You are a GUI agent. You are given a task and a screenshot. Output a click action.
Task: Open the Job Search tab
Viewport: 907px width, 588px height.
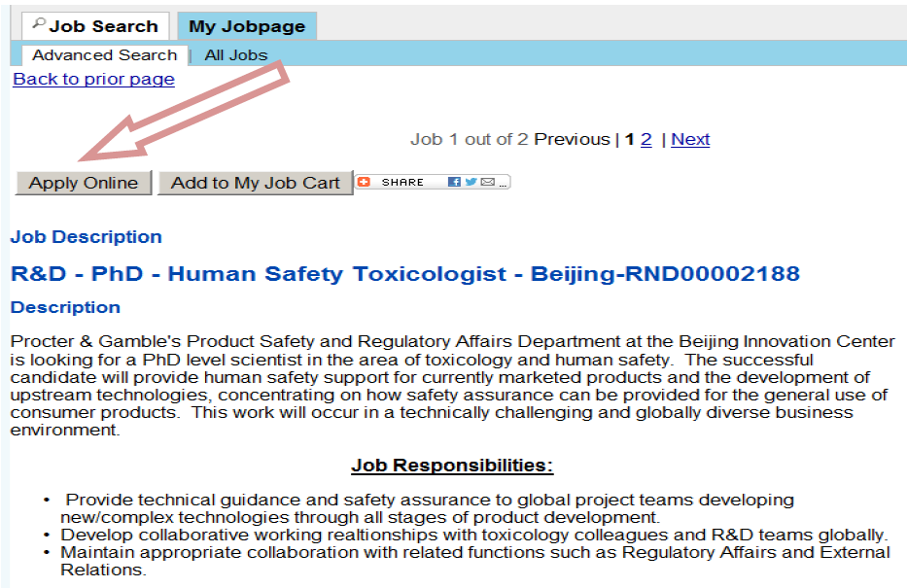(x=95, y=26)
